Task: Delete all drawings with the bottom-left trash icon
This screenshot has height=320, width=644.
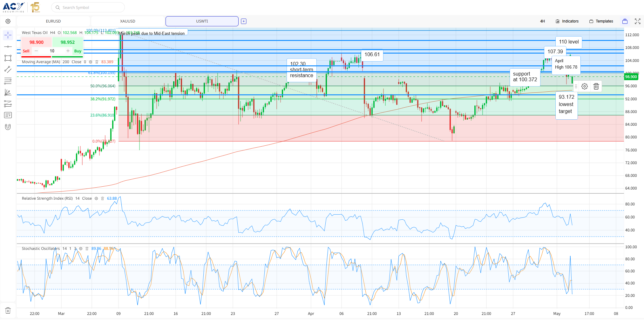Action: click(8, 310)
